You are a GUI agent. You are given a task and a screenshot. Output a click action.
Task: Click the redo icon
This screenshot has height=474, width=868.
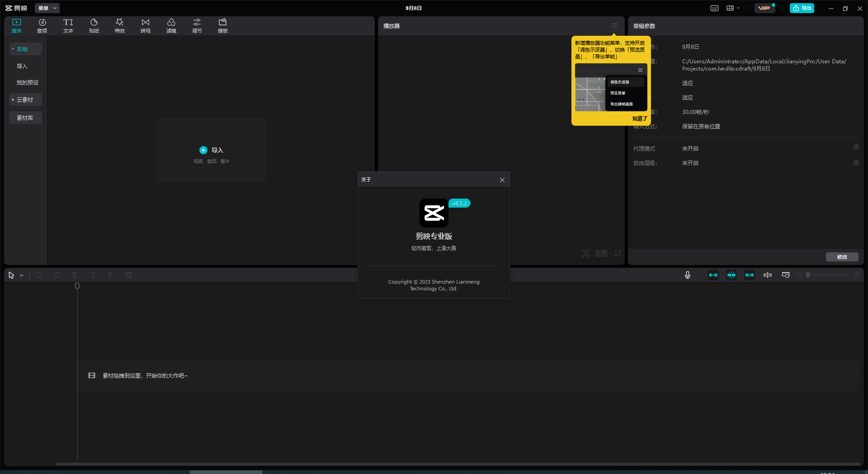point(57,275)
